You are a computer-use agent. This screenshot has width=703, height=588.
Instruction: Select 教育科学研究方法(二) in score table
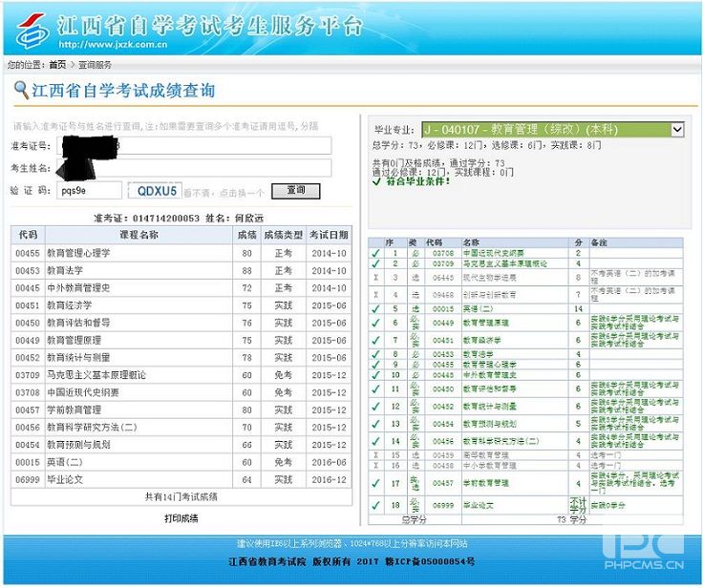(92, 428)
